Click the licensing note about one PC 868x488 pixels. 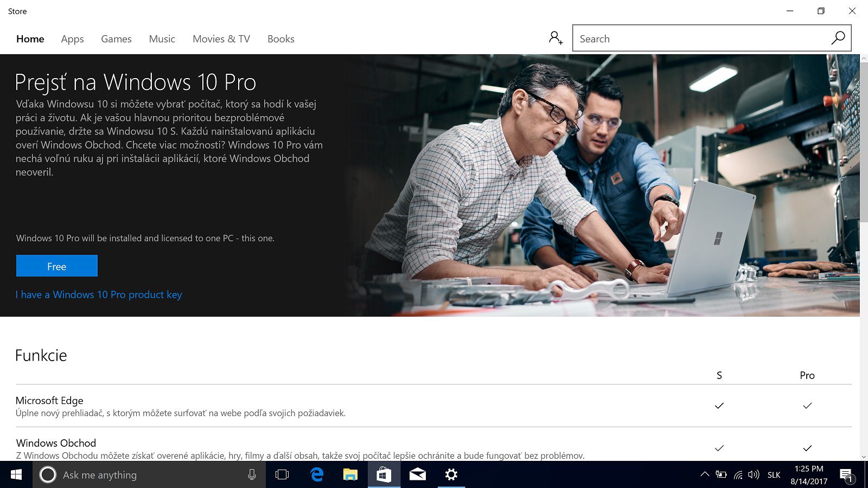coord(145,238)
